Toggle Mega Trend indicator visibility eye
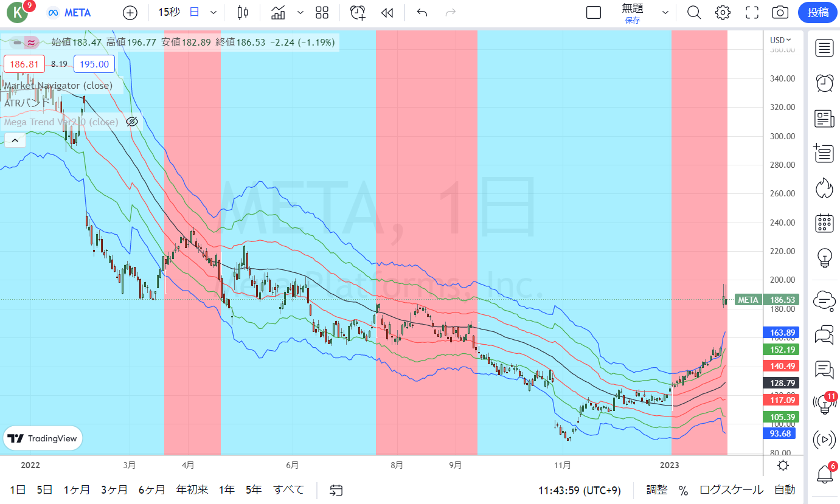This screenshot has width=840, height=504. coord(132,122)
